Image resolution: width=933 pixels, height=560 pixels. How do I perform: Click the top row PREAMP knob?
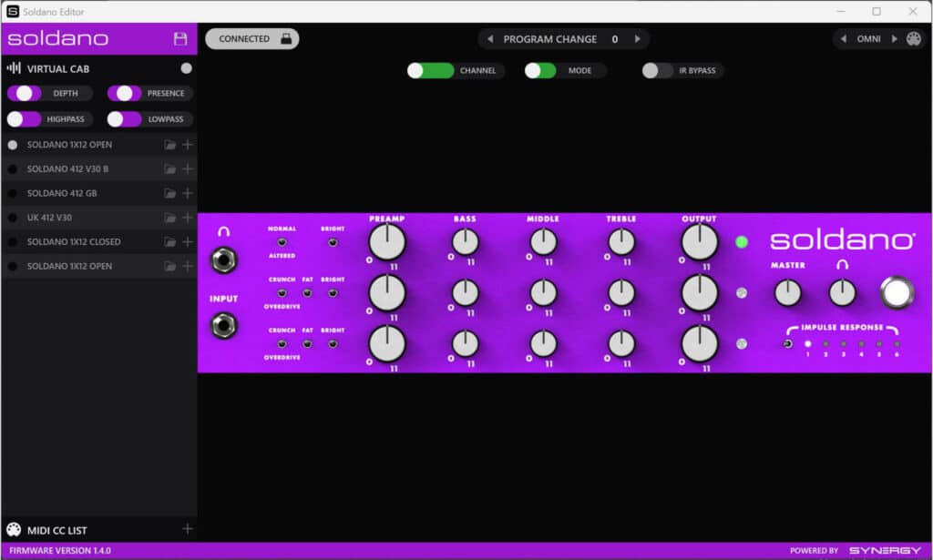point(387,242)
